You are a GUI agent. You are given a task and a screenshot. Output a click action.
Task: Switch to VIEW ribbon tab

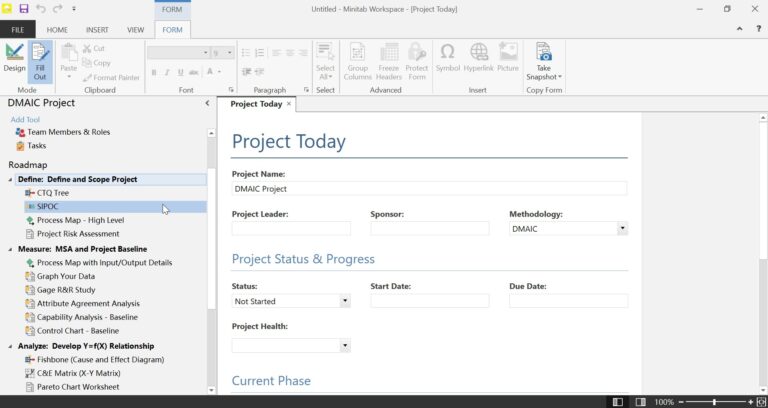(136, 30)
